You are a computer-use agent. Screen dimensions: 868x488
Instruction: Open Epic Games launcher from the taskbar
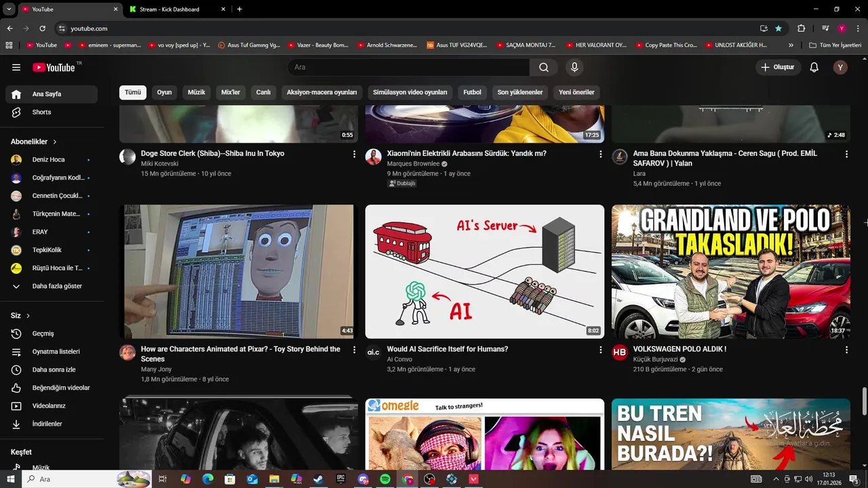click(340, 479)
